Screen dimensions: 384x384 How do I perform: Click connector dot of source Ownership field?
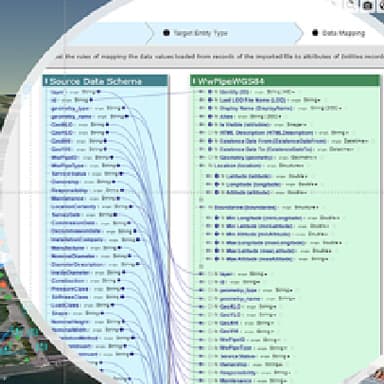coord(114,182)
